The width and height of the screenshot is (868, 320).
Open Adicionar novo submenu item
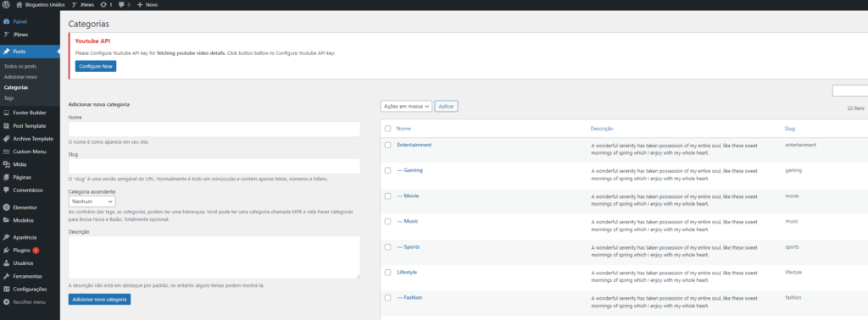click(20, 77)
